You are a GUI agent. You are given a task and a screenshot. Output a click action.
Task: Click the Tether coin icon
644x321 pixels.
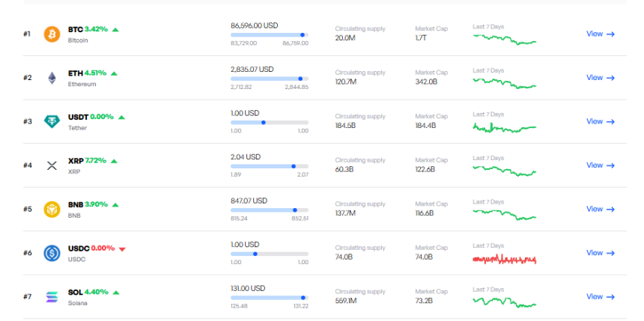(x=52, y=121)
